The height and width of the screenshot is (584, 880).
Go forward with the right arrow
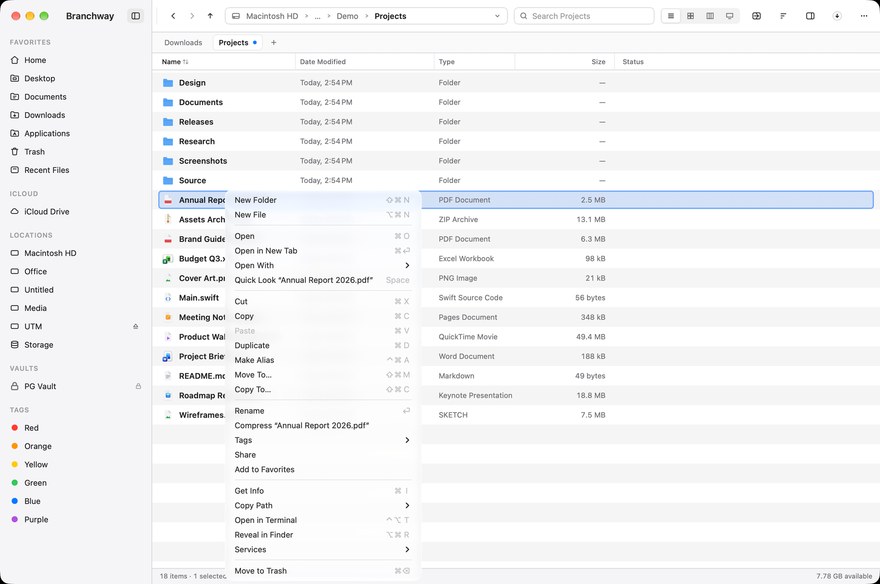coord(192,16)
